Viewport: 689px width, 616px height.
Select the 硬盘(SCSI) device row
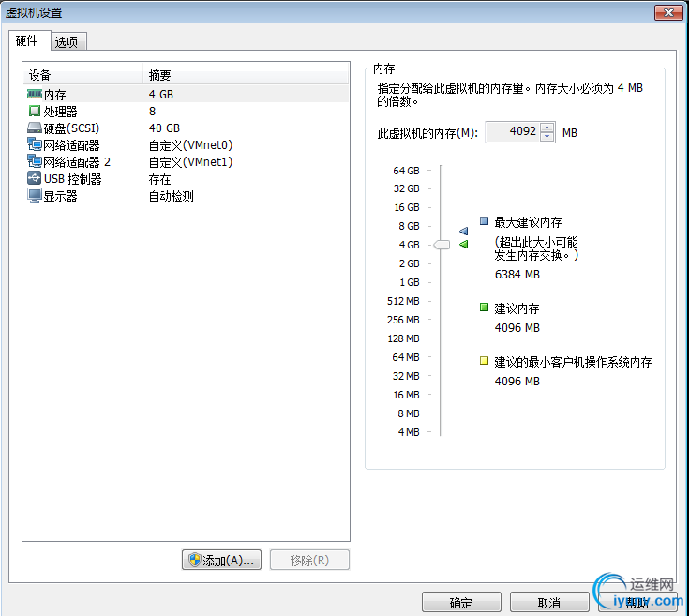[187, 128]
